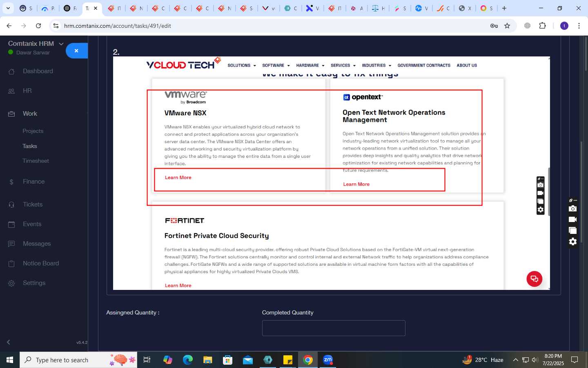This screenshot has width=588, height=368.
Task: Click the vCloud Tech logo
Action: coord(183,64)
